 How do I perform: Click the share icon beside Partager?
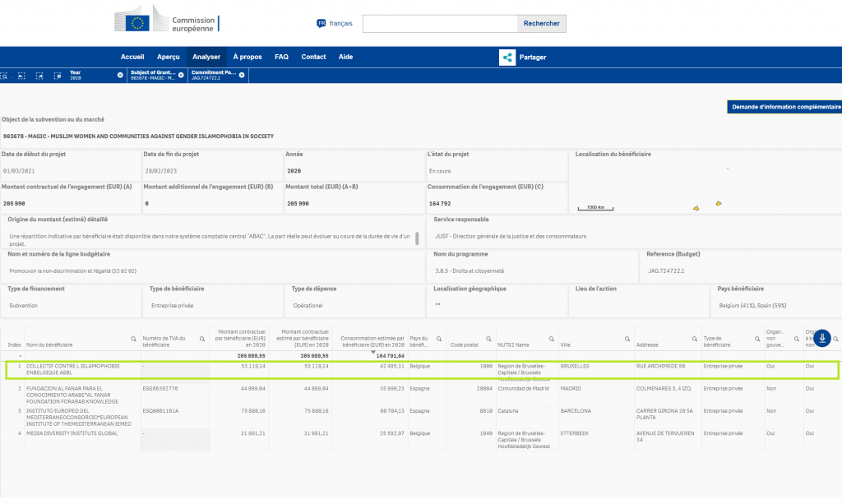tap(507, 58)
